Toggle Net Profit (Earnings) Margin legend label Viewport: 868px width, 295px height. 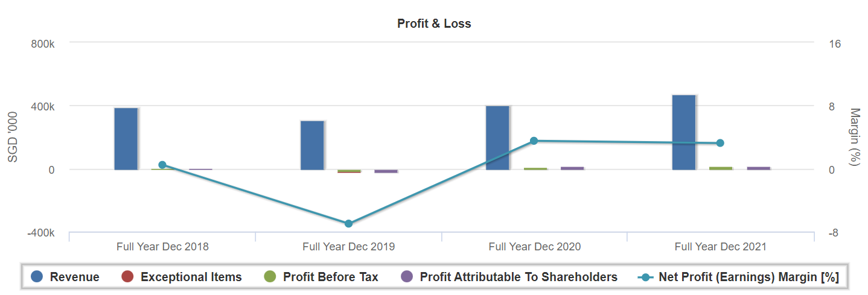(x=748, y=277)
